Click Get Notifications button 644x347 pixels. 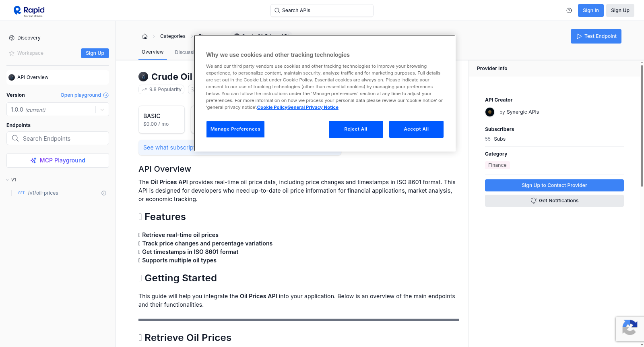pyautogui.click(x=554, y=201)
